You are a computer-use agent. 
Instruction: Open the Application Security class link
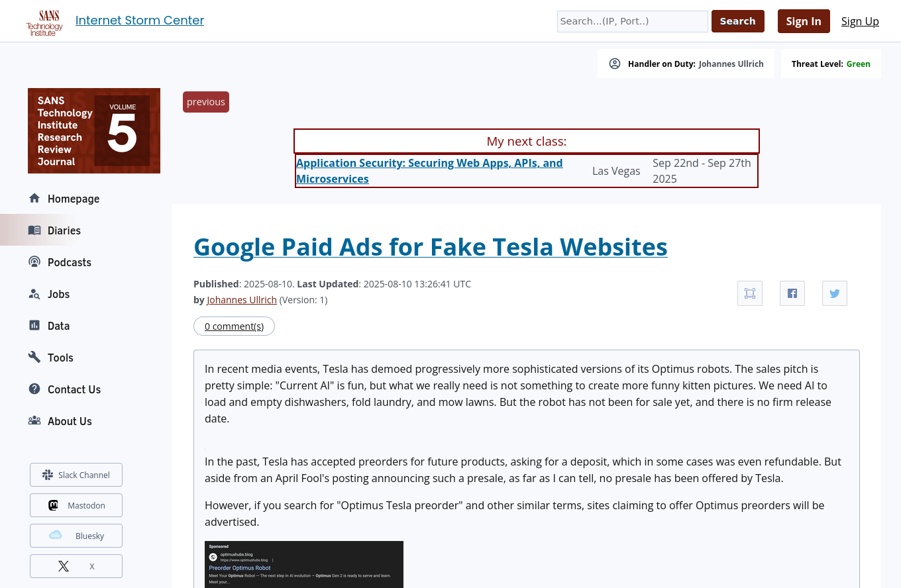(x=429, y=171)
